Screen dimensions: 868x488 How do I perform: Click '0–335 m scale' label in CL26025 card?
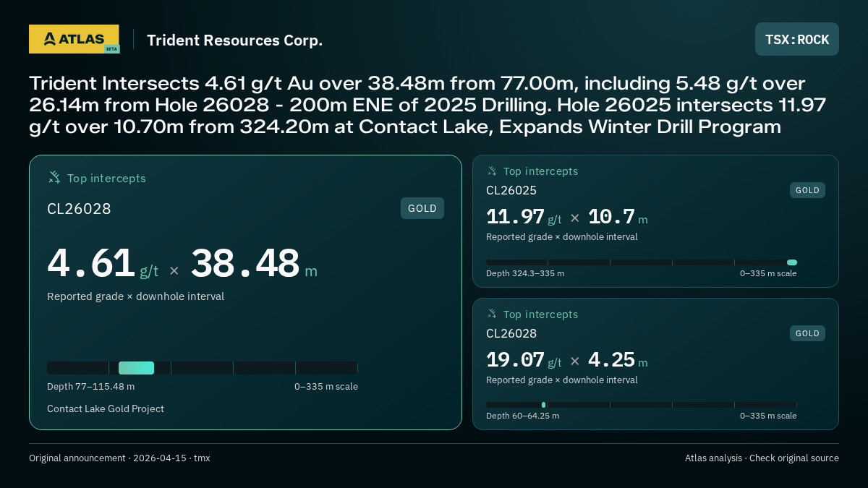pyautogui.click(x=768, y=273)
